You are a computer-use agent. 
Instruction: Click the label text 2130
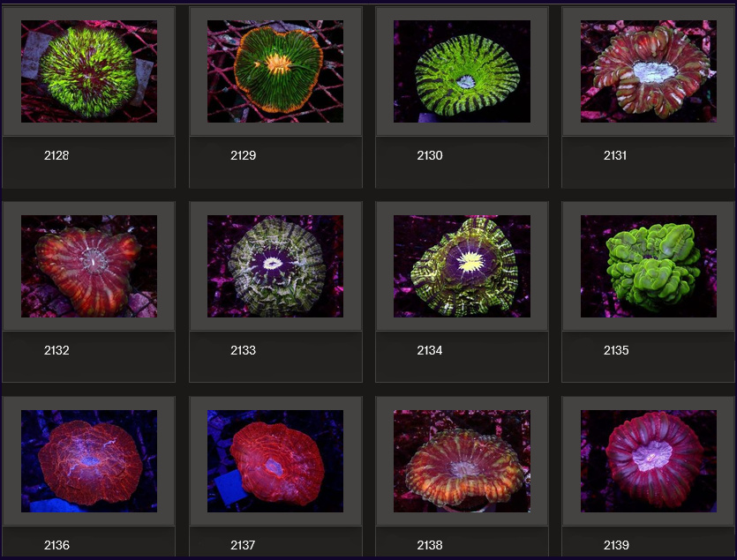(430, 155)
